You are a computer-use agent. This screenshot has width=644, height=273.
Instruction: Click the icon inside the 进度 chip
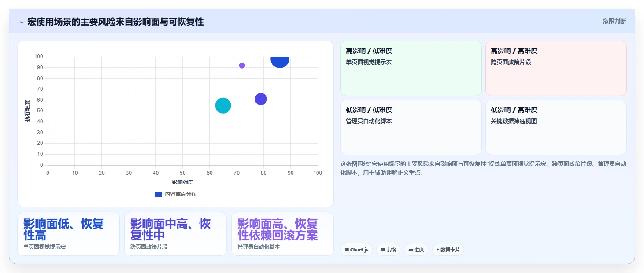tap(411, 250)
